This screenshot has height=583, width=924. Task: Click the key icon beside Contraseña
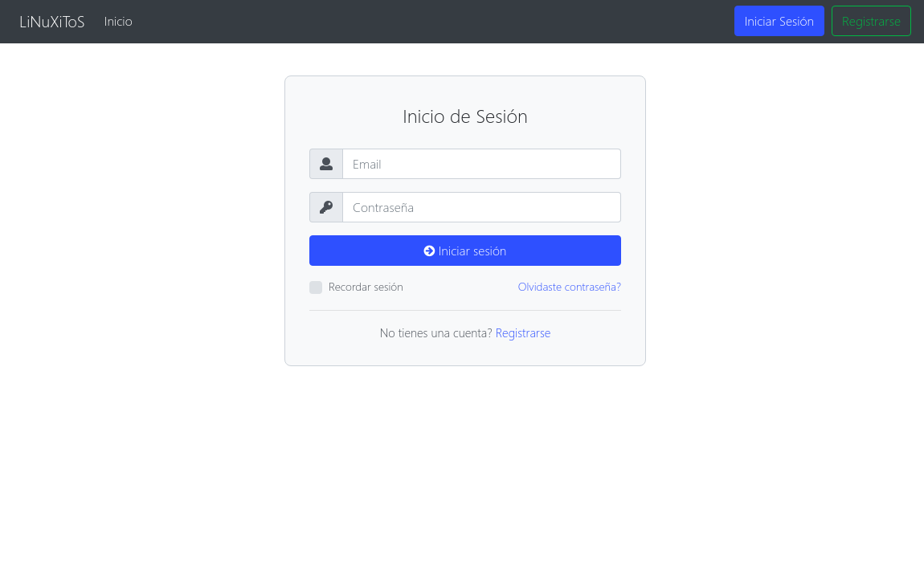[x=326, y=207]
